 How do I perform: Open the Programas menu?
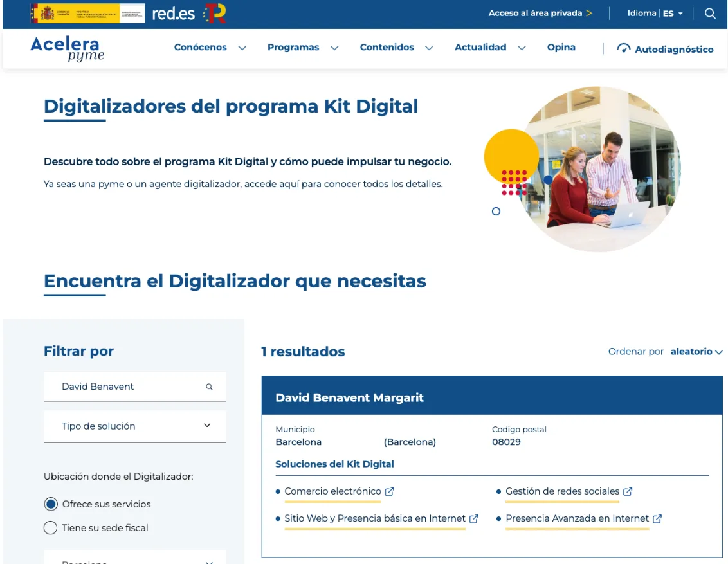coord(302,48)
